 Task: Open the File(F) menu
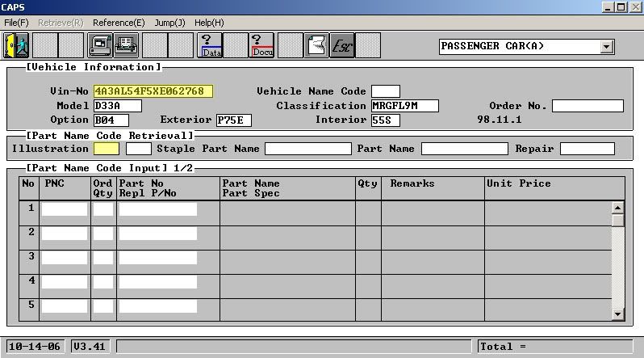(x=16, y=23)
